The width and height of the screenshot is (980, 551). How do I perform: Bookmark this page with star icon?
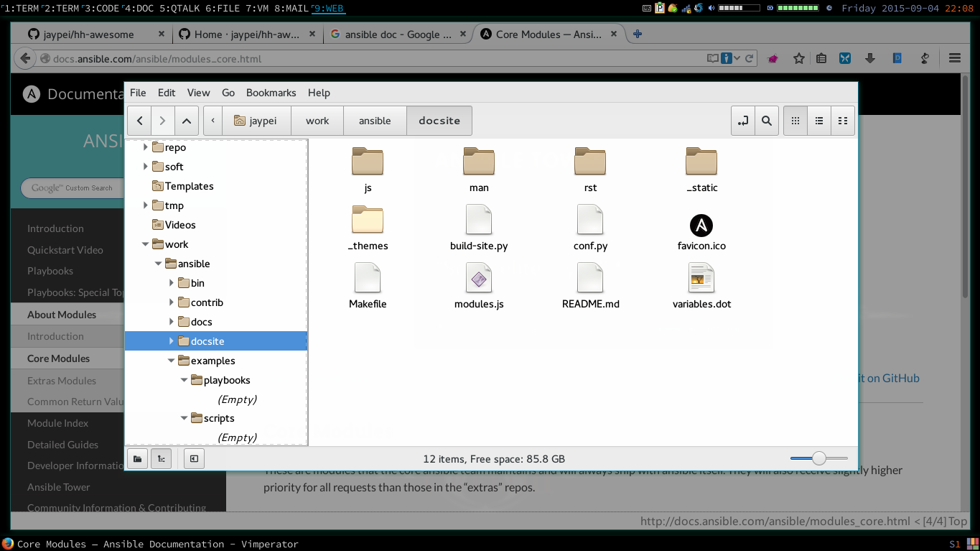(798, 59)
